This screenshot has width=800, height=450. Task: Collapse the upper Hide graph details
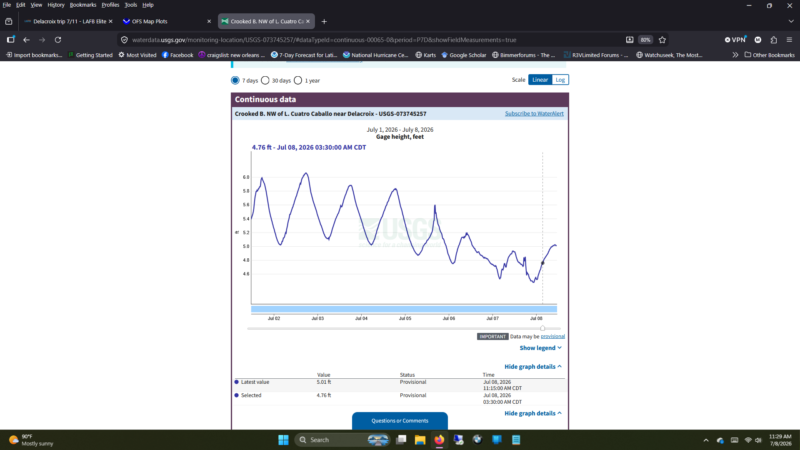tap(533, 366)
